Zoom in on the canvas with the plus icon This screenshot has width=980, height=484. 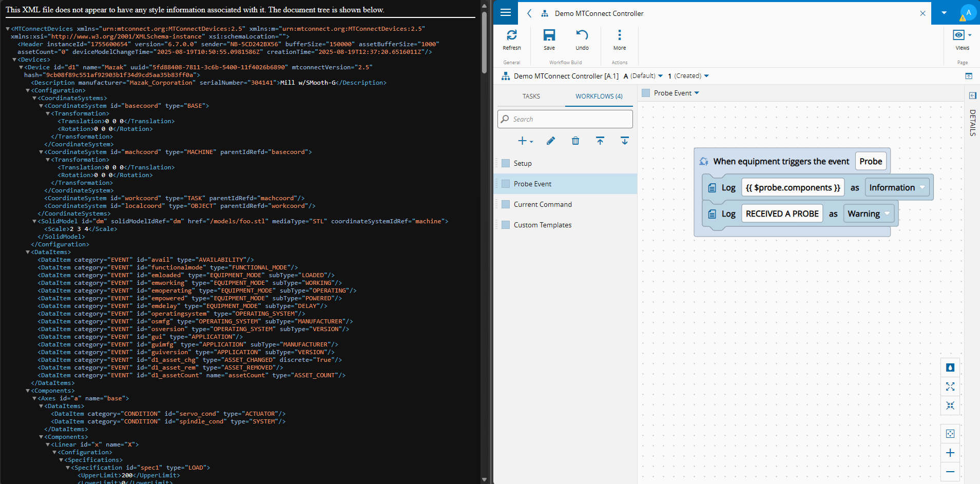click(x=950, y=453)
